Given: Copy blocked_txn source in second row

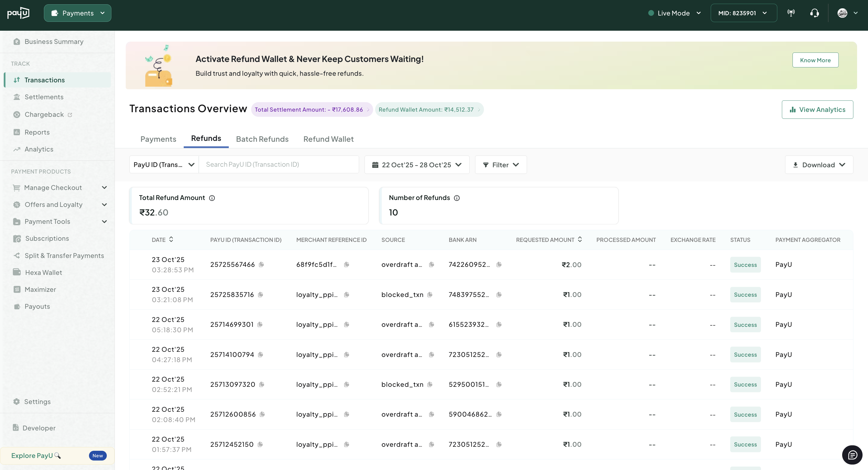Looking at the screenshot, I should (x=430, y=294).
